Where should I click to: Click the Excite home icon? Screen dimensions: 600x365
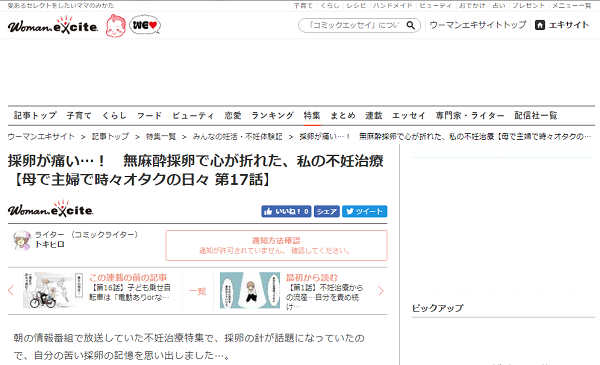(540, 25)
